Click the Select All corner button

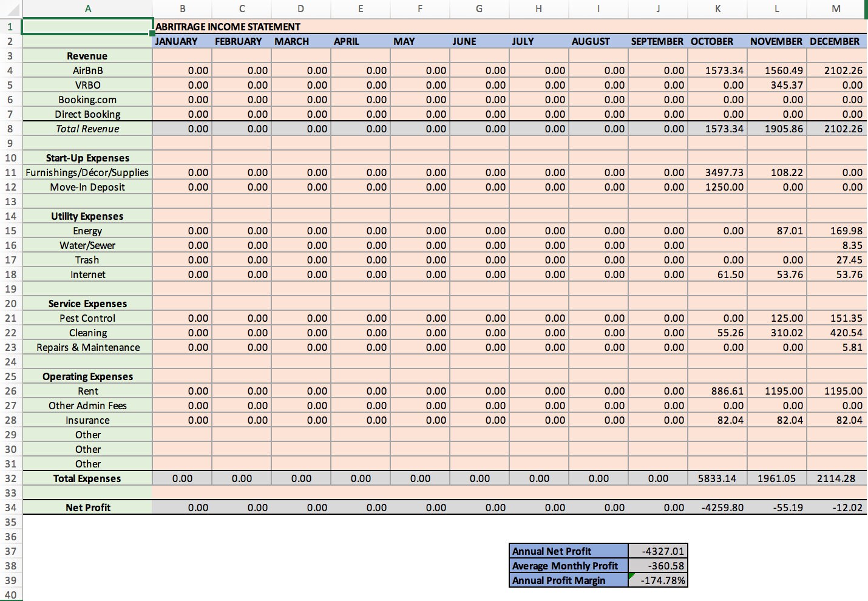pyautogui.click(x=10, y=8)
